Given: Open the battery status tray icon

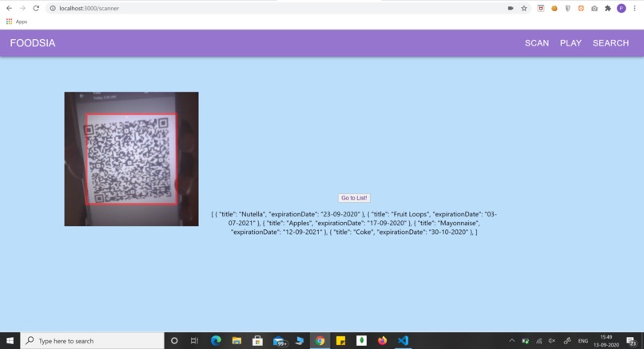Looking at the screenshot, I should (525, 341).
